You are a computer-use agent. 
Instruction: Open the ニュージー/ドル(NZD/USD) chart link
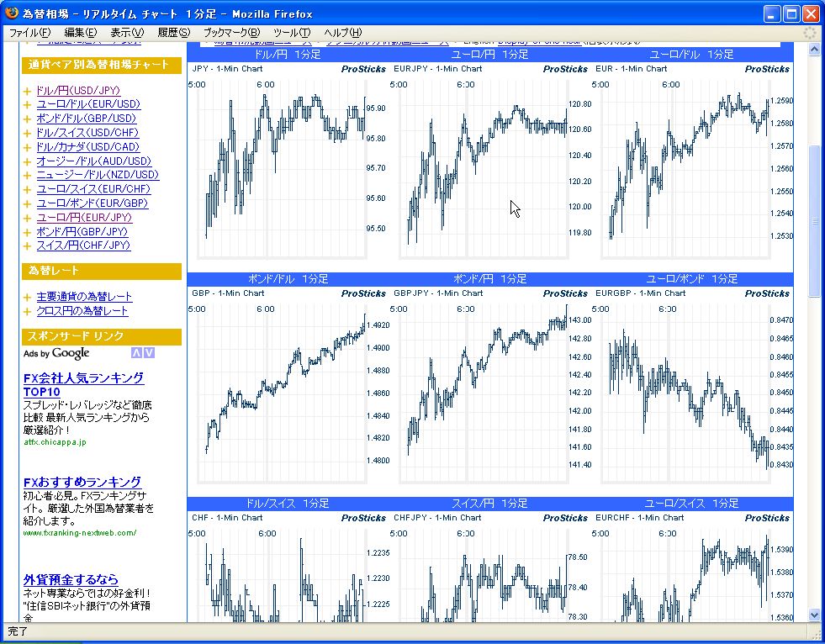click(98, 175)
